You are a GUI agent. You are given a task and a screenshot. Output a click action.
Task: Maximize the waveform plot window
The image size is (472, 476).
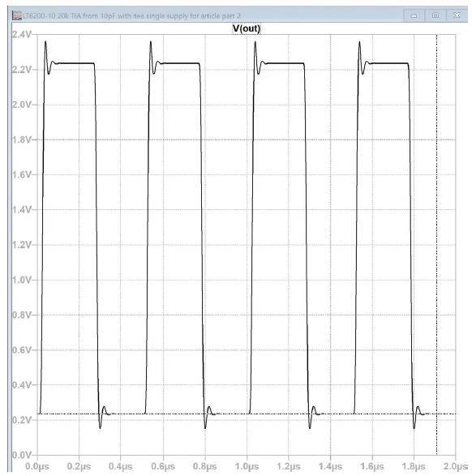435,15
